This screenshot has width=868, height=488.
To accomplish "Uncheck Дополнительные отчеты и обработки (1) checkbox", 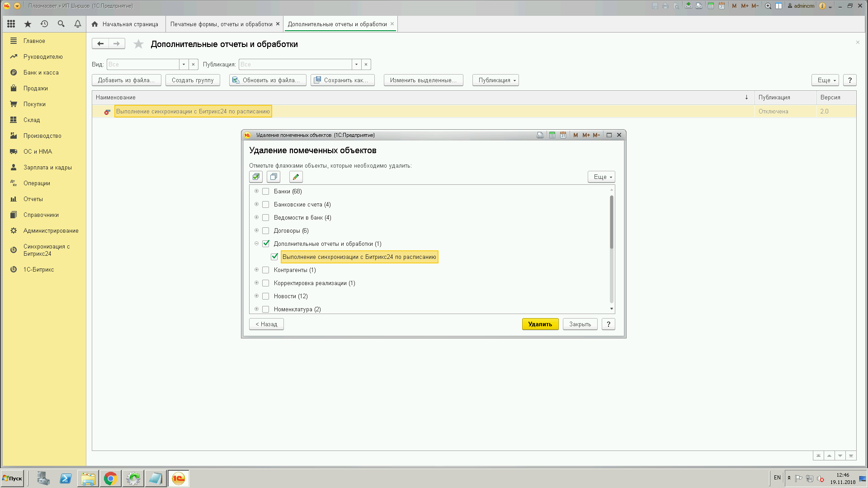I will coord(266,244).
